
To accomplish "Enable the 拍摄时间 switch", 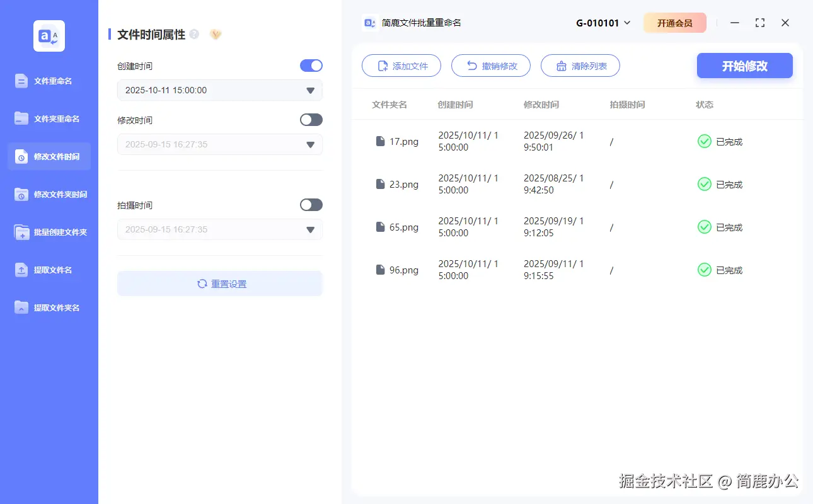I will [311, 205].
